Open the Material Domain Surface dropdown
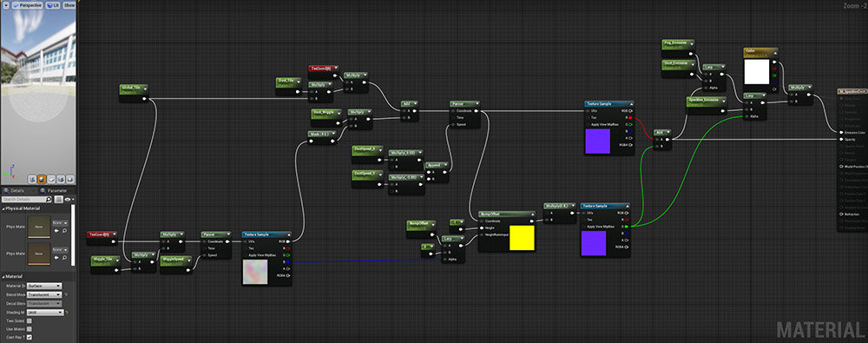This screenshot has height=343, width=868. pos(44,286)
